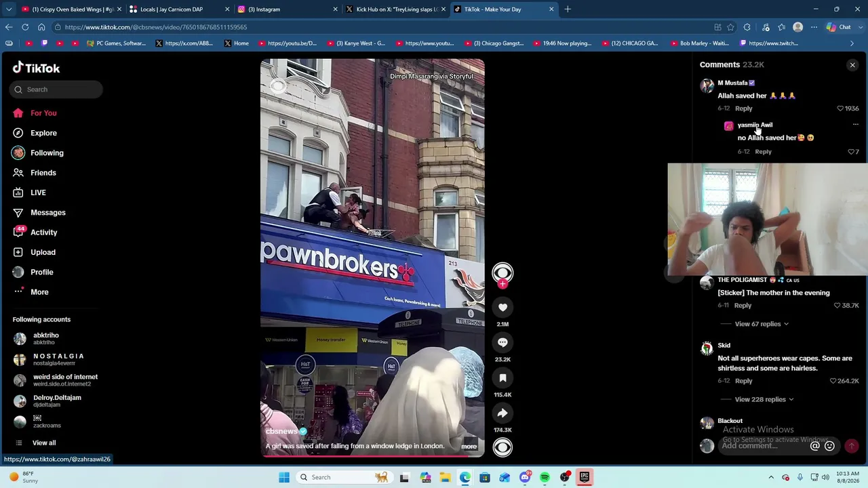The width and height of the screenshot is (868, 488).
Task: Close the Comments panel
Action: 852,65
